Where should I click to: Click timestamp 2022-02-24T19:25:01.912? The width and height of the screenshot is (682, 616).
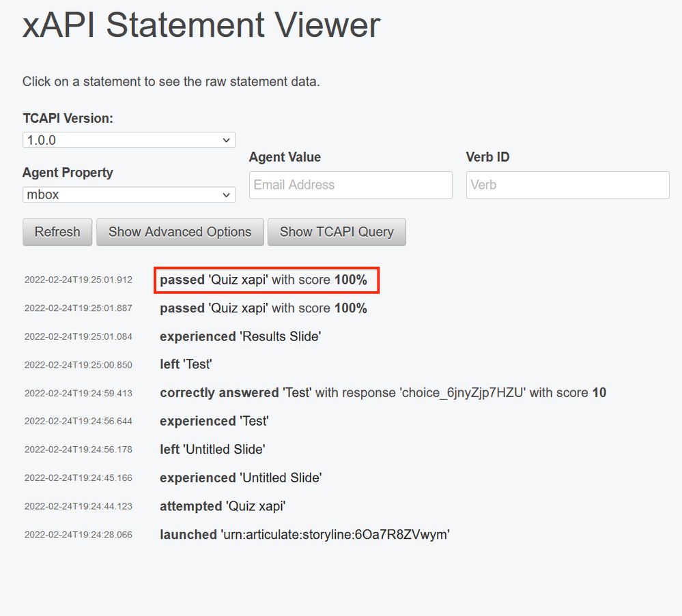click(x=78, y=280)
